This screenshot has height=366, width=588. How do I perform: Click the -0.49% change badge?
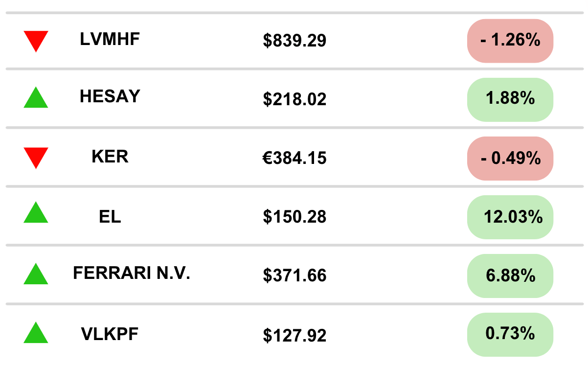[x=510, y=159]
